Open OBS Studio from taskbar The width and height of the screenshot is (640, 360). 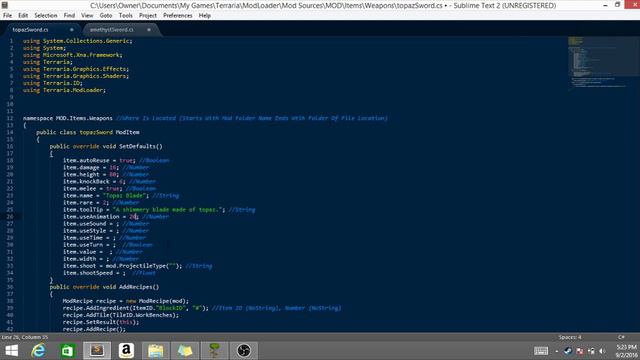pos(244,351)
